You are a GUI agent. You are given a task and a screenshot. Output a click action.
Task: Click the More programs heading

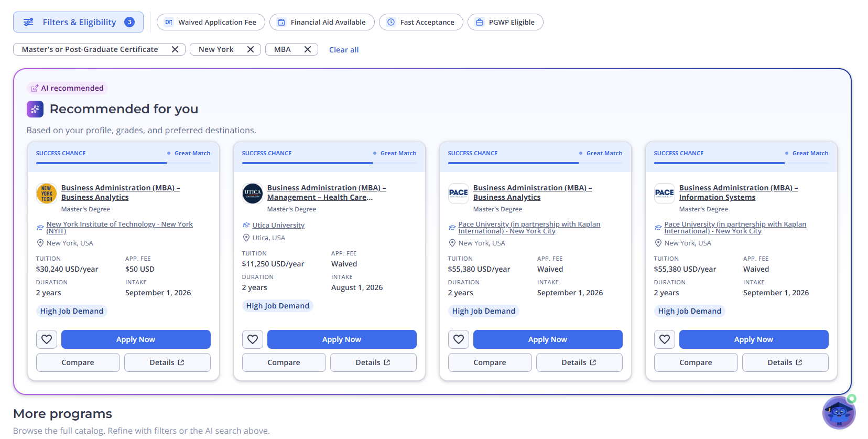pyautogui.click(x=62, y=414)
